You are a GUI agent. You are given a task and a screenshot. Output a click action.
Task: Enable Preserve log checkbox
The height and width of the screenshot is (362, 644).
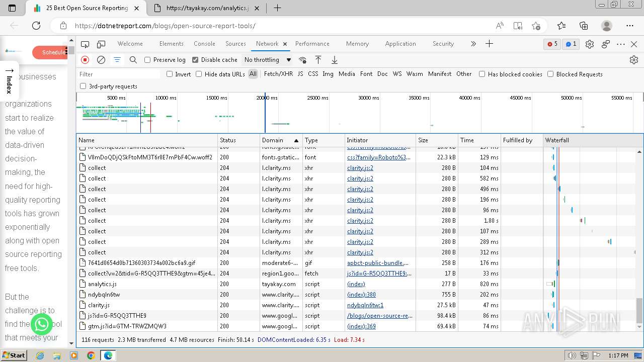coord(147,60)
